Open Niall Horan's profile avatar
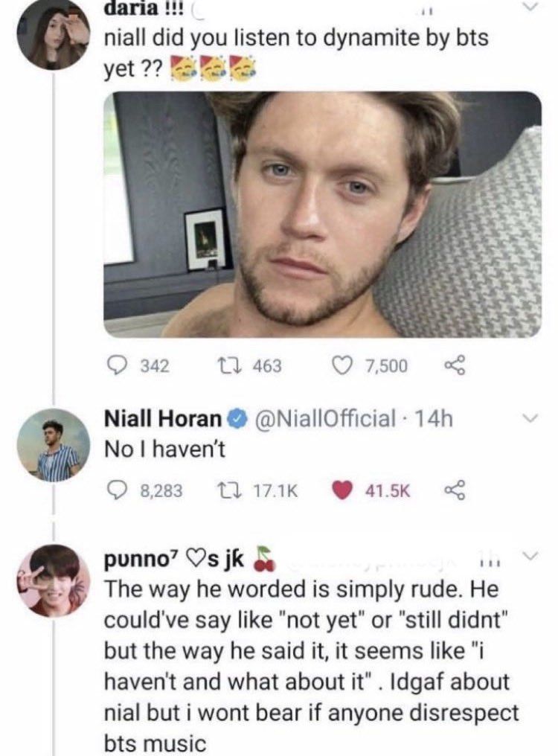Viewport: 558px width, 756px height. pos(53,444)
